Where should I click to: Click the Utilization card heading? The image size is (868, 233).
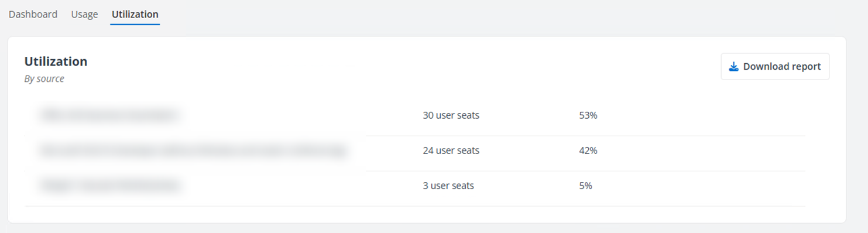(x=56, y=61)
